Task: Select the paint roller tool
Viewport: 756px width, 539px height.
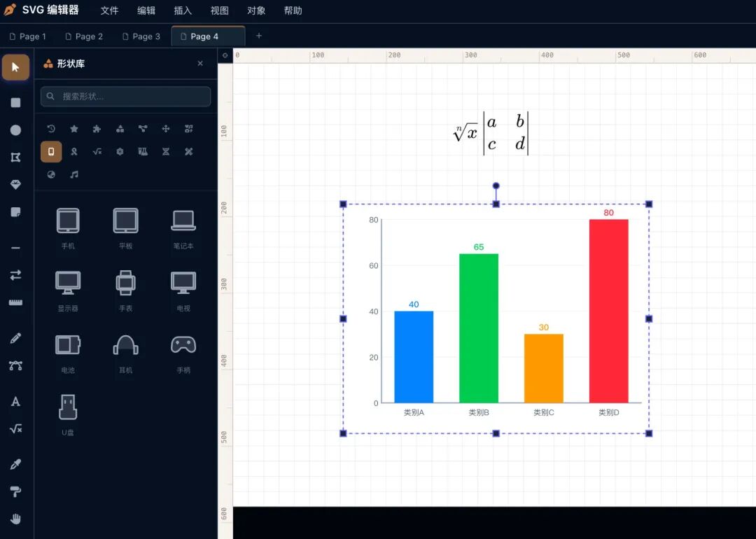Action: tap(15, 491)
